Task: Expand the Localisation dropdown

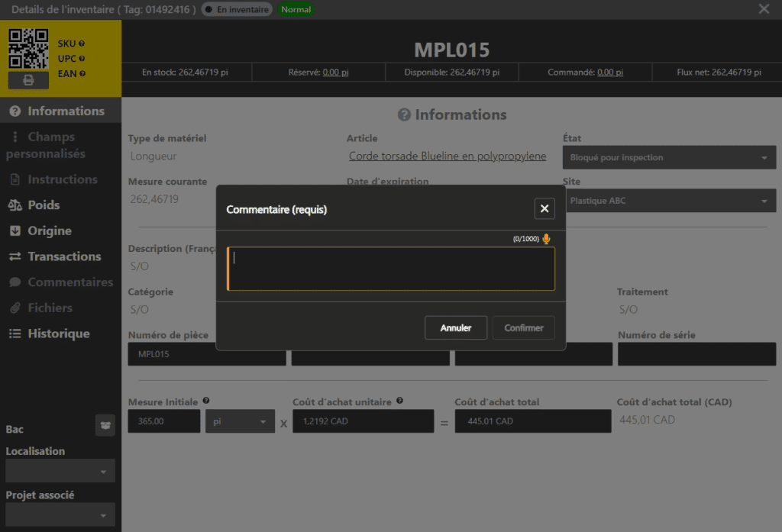Action: (60, 471)
